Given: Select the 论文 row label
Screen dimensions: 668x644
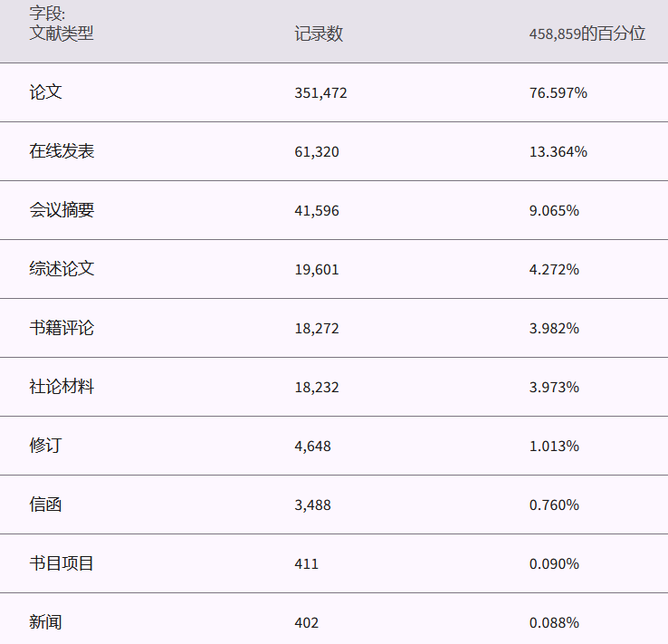Looking at the screenshot, I should coord(45,92).
